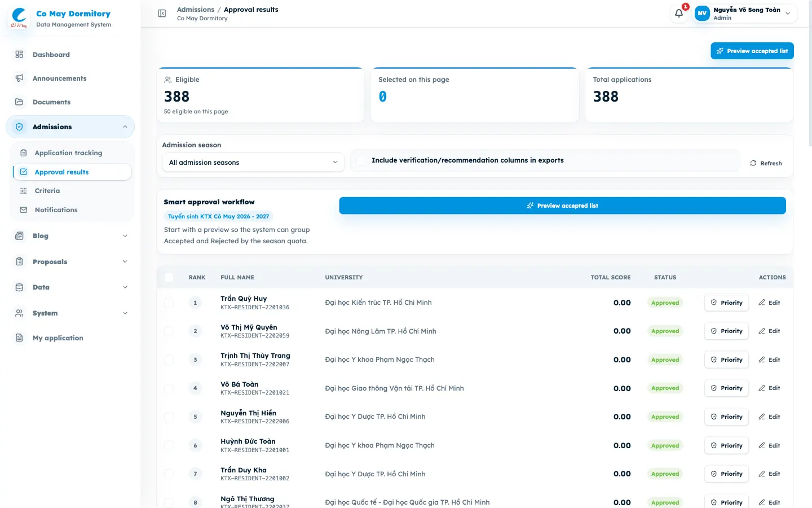Click the TOTAL SCORE column header
The height and width of the screenshot is (508, 812).
pos(611,277)
